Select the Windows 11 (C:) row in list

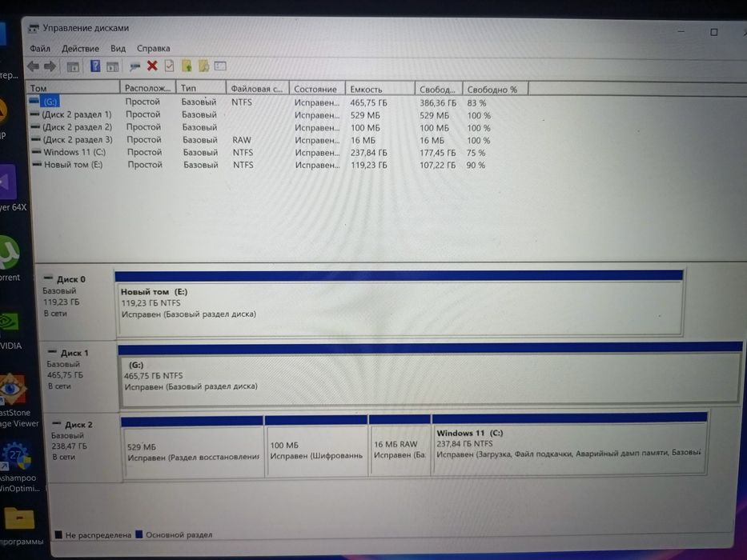pos(257,152)
